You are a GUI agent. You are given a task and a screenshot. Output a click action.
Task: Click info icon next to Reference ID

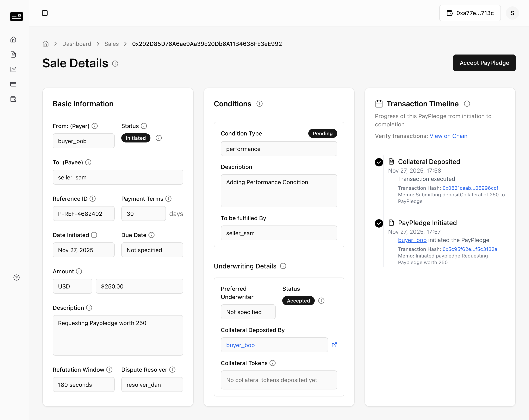click(93, 199)
